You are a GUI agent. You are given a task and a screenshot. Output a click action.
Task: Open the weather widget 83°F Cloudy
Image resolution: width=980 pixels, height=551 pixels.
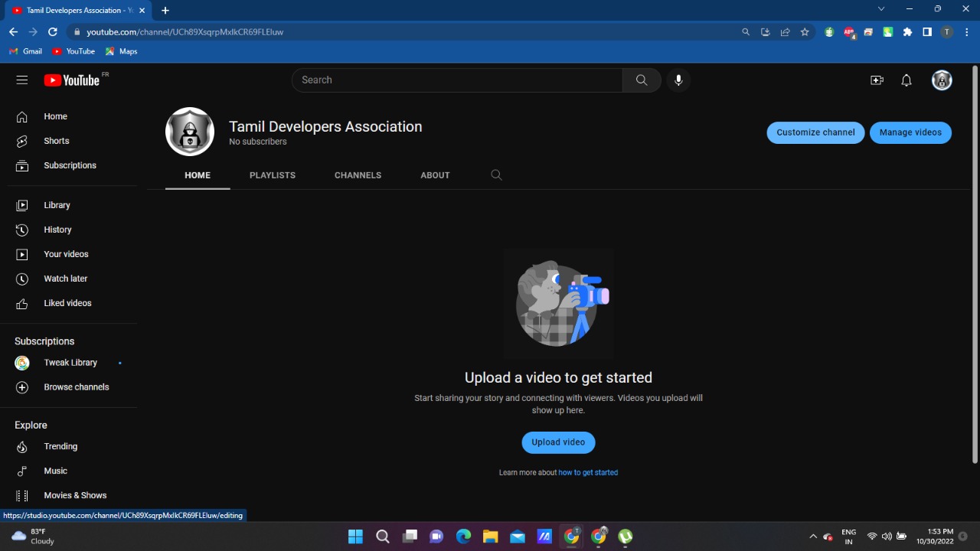coord(34,536)
